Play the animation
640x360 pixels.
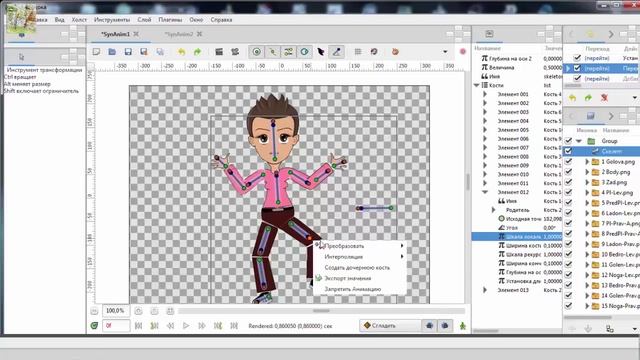click(x=186, y=326)
